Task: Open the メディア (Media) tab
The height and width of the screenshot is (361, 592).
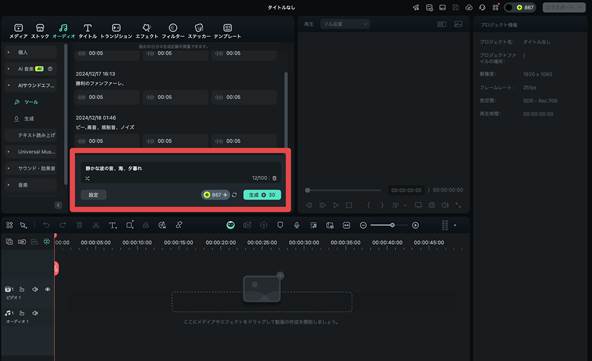Action: (18, 31)
